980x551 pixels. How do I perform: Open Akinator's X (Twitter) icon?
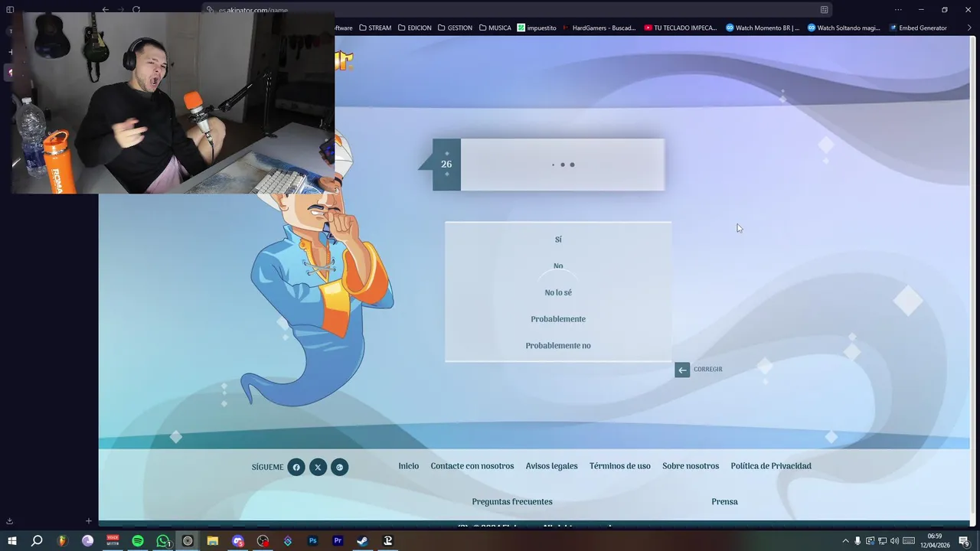click(x=318, y=467)
